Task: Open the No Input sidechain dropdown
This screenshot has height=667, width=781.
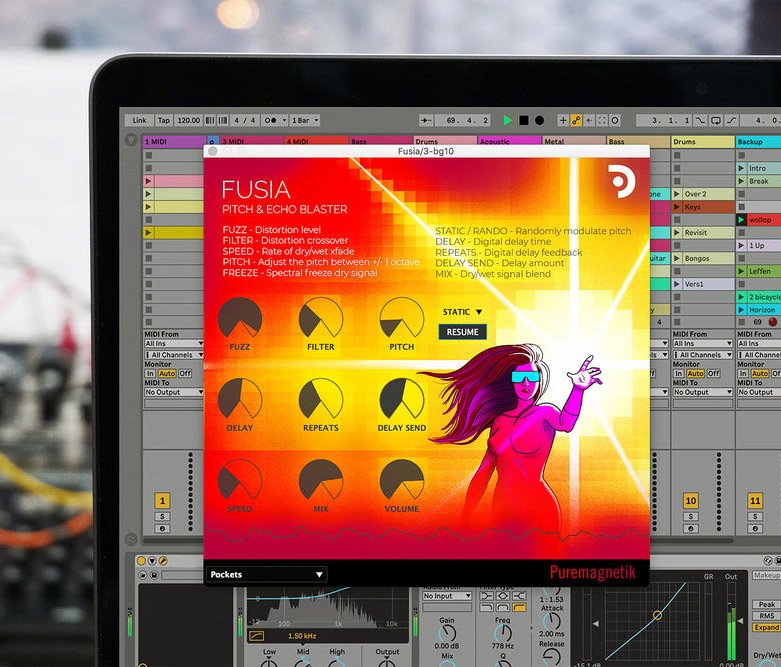Action: [x=447, y=596]
